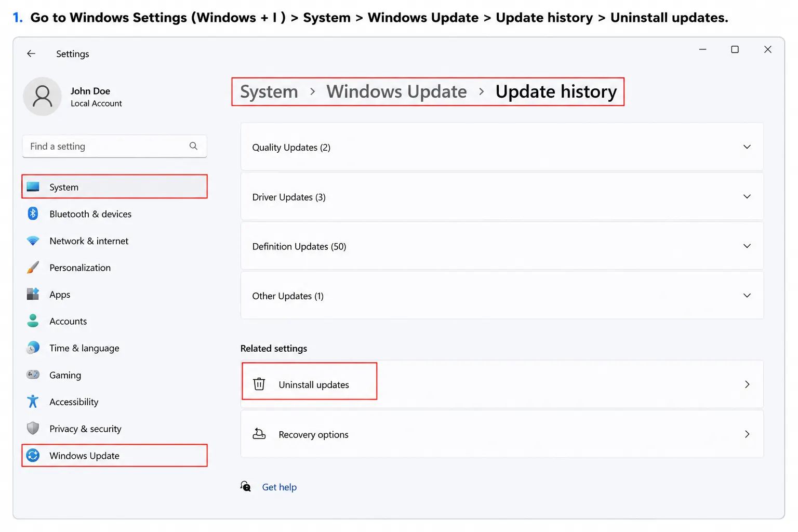Click the Bluetooth icon in sidebar
The width and height of the screenshot is (798, 532).
point(33,214)
